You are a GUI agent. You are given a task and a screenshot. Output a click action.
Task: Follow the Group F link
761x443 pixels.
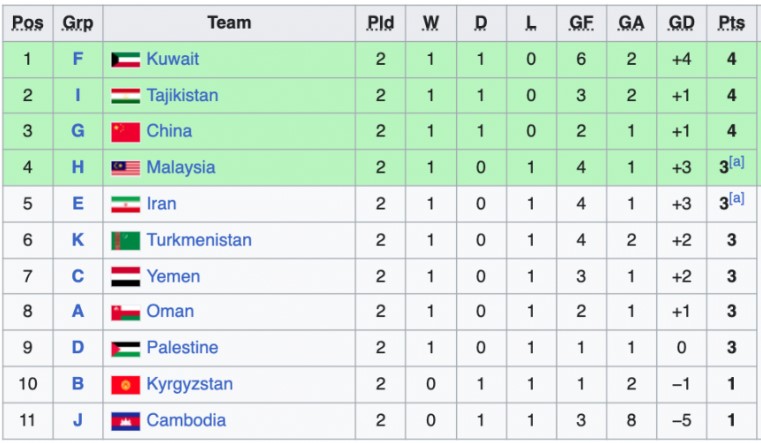click(78, 59)
